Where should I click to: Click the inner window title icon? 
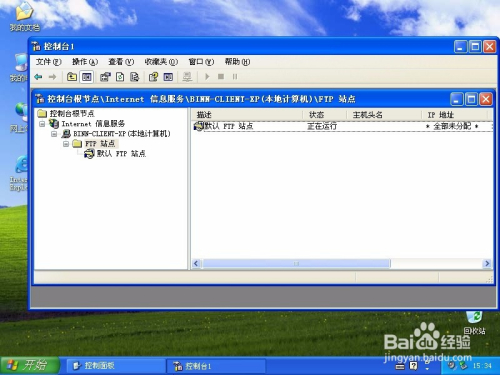coord(40,99)
